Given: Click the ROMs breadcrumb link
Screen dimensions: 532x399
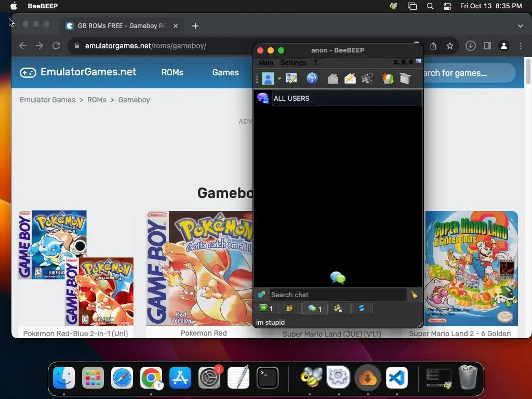Looking at the screenshot, I should point(97,100).
